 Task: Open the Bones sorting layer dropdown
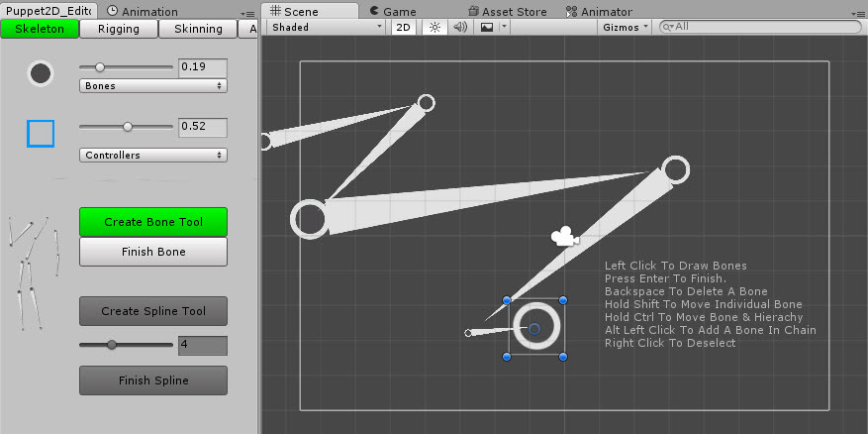(153, 86)
